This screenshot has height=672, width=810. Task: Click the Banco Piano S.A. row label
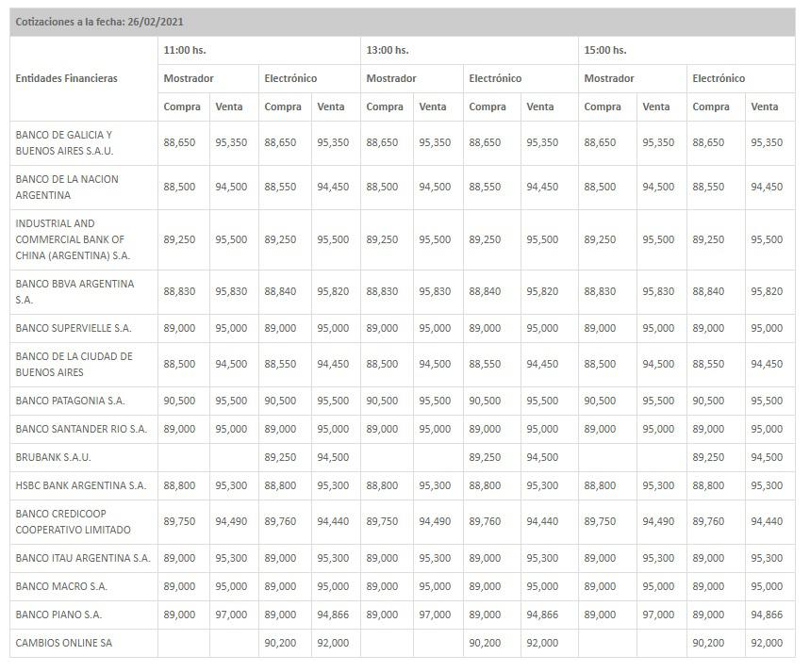(58, 615)
